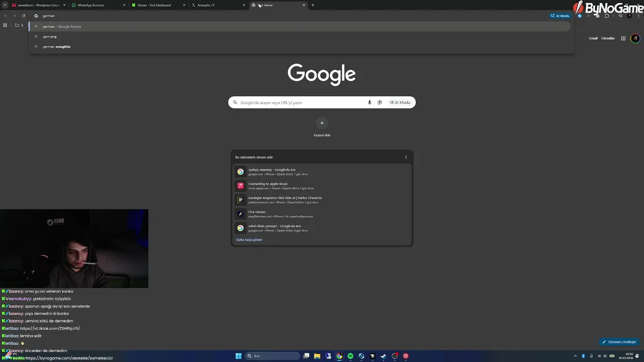Click the Google search input box

pyautogui.click(x=302, y=103)
